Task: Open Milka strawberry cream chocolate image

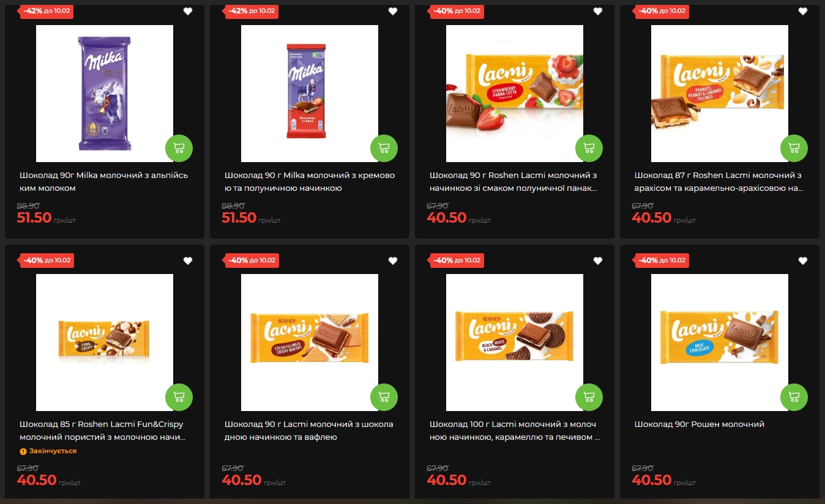Action: [x=310, y=94]
